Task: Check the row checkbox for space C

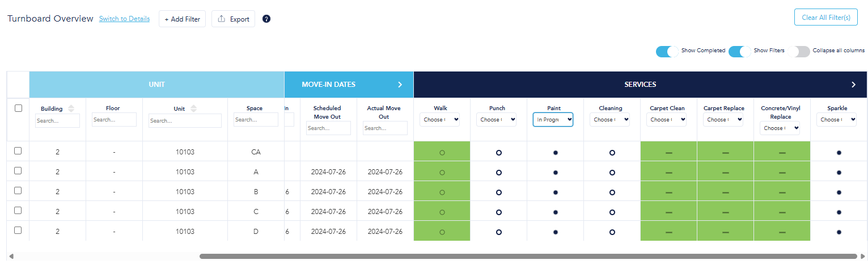Action: pos(18,211)
